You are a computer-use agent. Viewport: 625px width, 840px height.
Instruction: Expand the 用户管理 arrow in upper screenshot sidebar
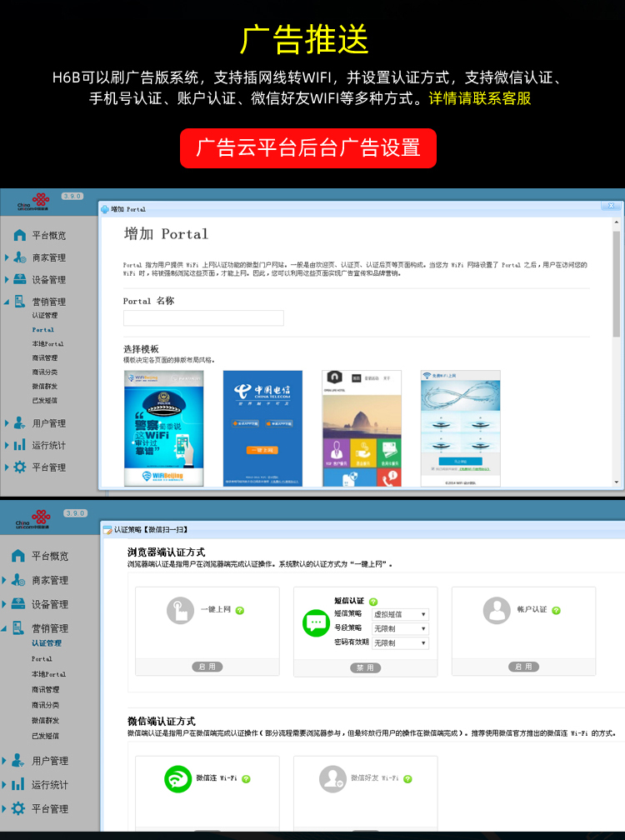[7, 422]
